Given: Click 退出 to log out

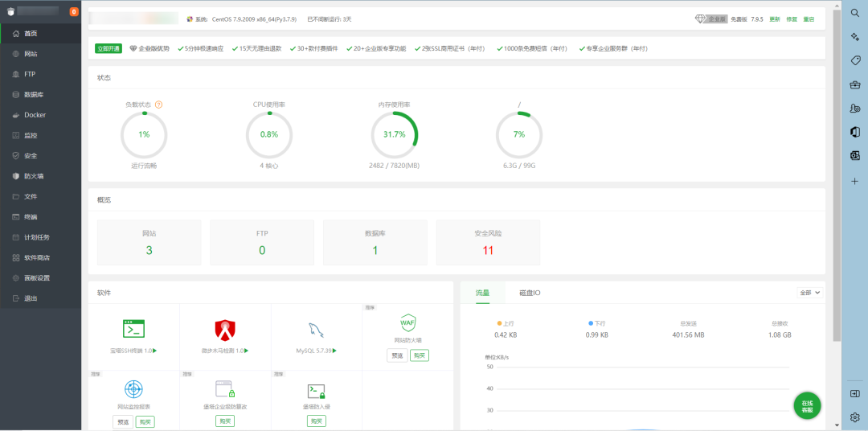Looking at the screenshot, I should tap(31, 298).
